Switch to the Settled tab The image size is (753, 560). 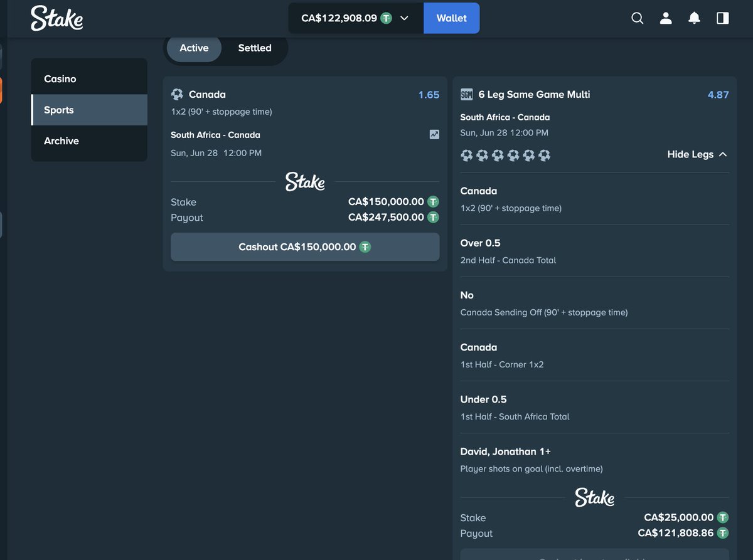[255, 48]
